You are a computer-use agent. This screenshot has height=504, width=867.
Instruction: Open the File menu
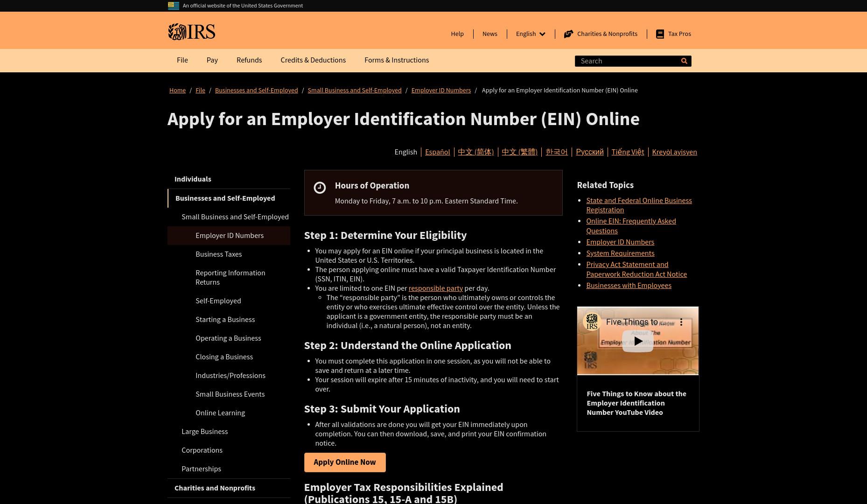182,60
